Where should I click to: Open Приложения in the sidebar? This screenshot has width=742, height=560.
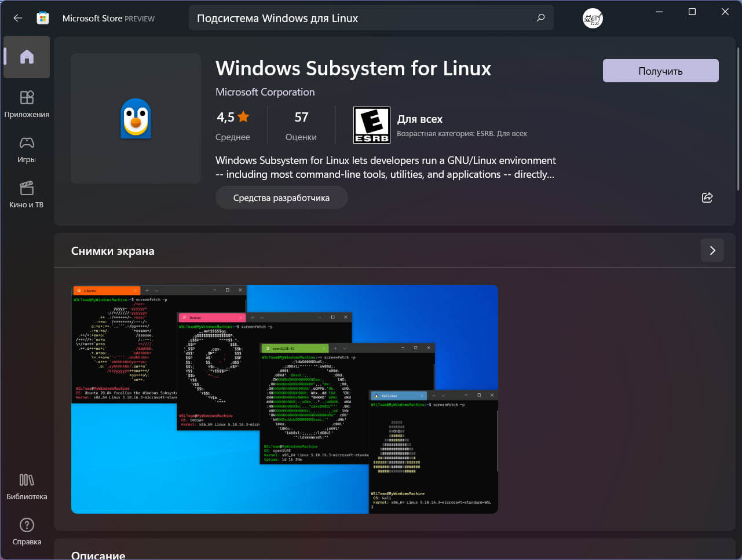tap(27, 104)
